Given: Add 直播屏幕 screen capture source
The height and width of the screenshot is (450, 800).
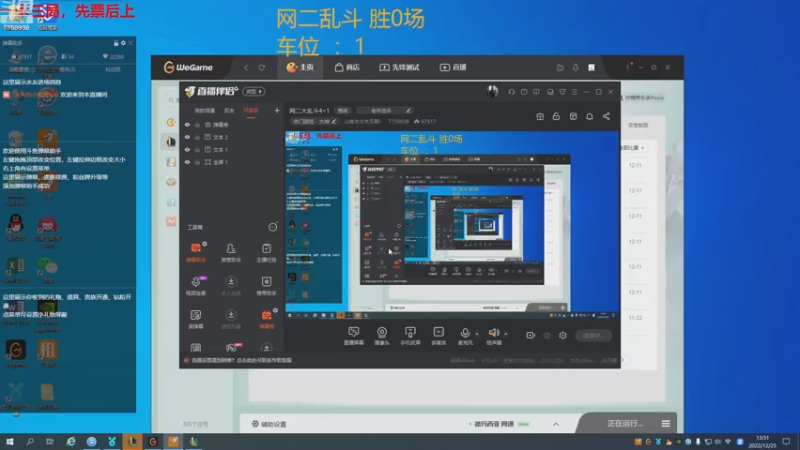Looking at the screenshot, I should (354, 336).
